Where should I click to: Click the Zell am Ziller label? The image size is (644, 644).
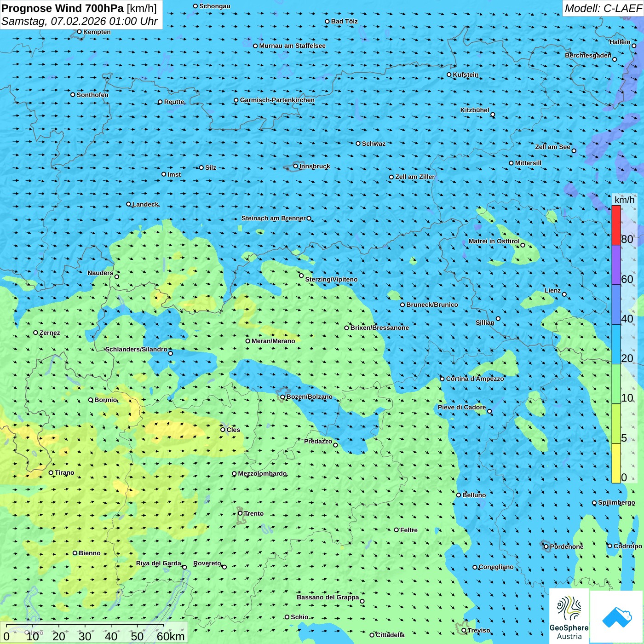pyautogui.click(x=415, y=177)
